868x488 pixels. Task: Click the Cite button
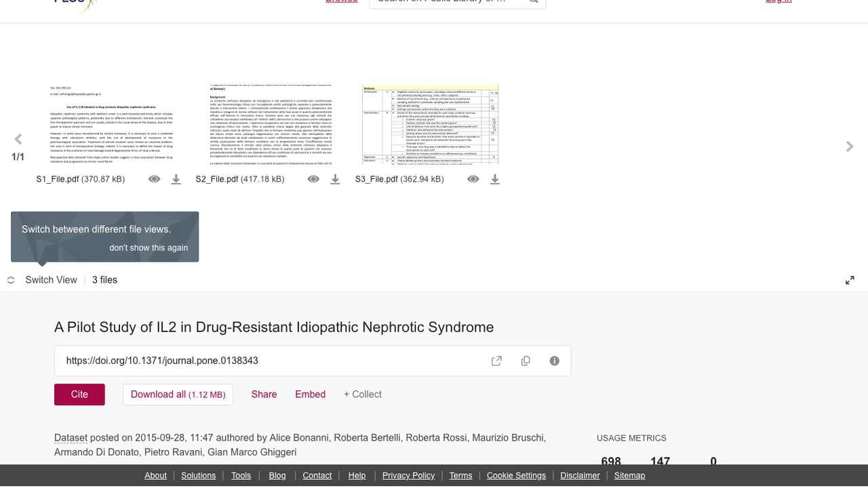[79, 394]
